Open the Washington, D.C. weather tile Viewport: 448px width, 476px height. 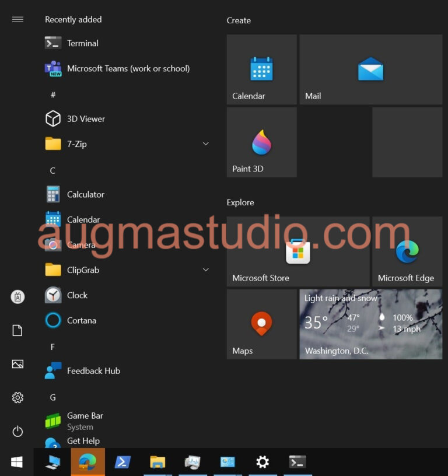point(370,324)
